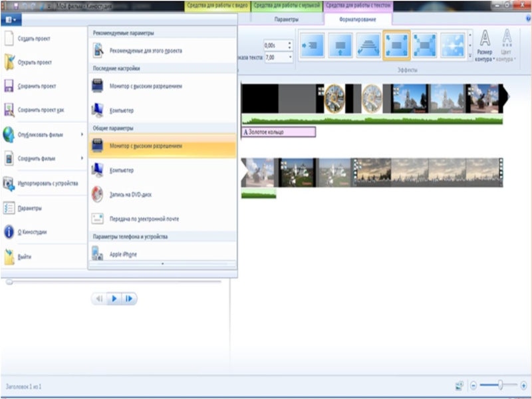532x399 pixels.
Task: Click the zoom slider in status bar
Action: (x=499, y=385)
